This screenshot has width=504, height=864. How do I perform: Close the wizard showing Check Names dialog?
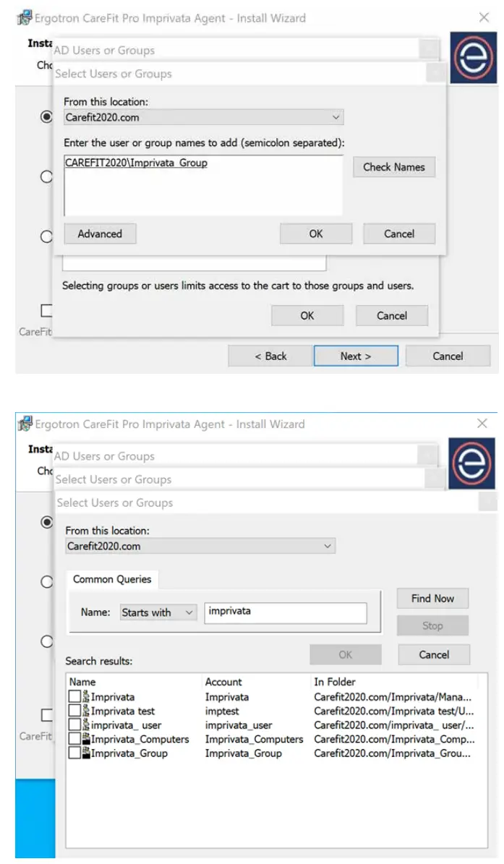tap(484, 17)
